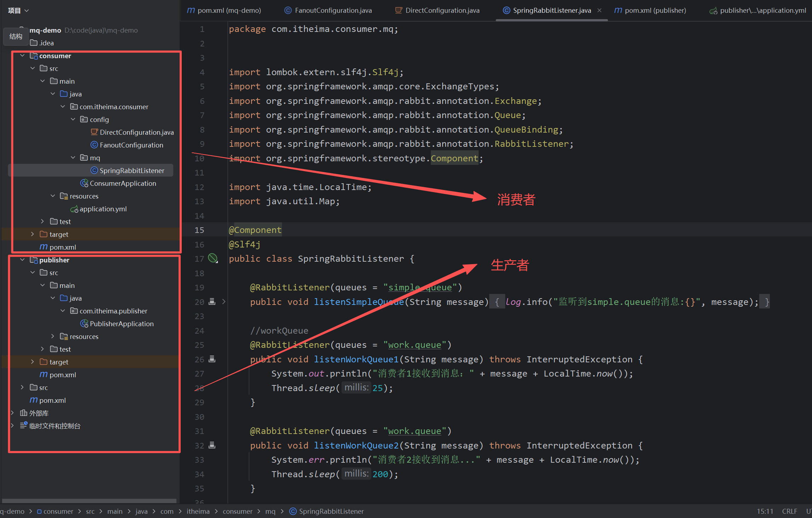The image size is (812, 518).
Task: Switch to the pom.xml (publisher) tab
Action: click(655, 11)
